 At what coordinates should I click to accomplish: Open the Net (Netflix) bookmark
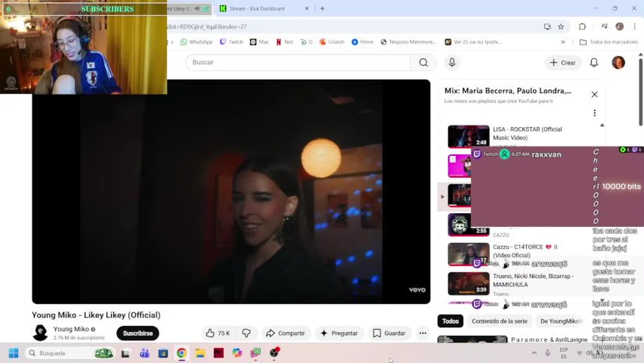pyautogui.click(x=284, y=42)
